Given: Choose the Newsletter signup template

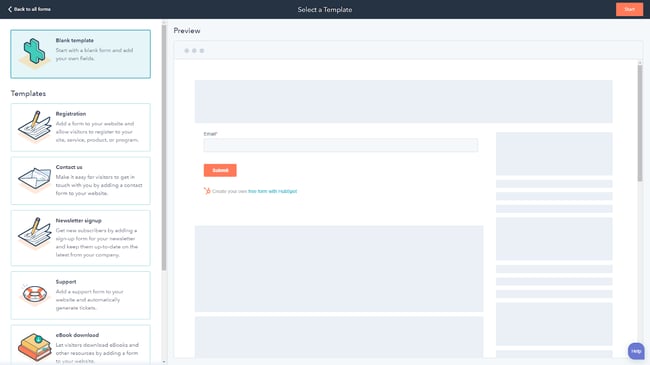Looking at the screenshot, I should (80, 238).
